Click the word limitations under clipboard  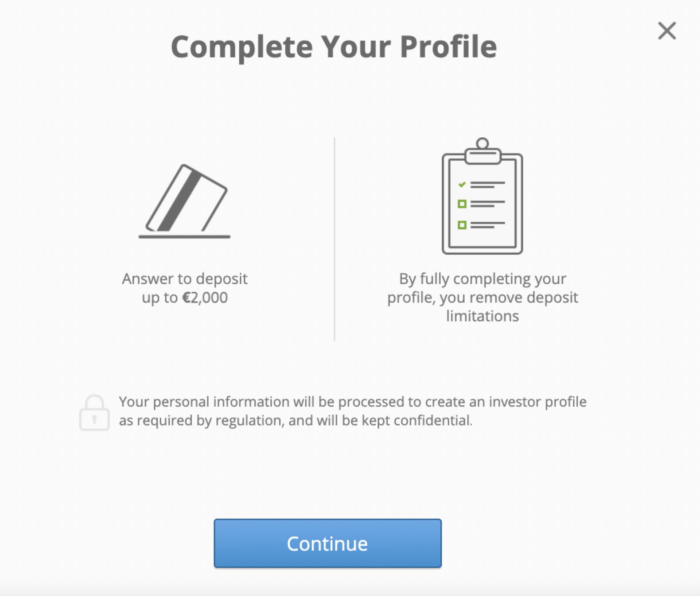[482, 316]
